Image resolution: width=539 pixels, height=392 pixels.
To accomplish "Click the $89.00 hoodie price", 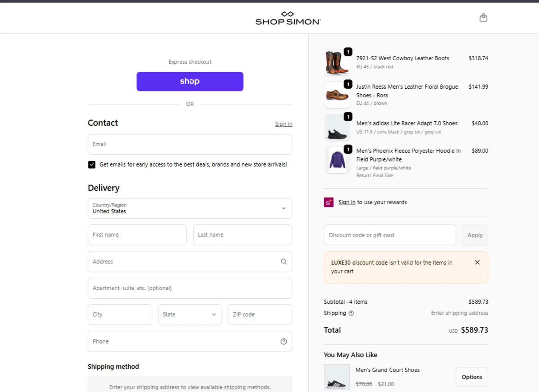I will pos(480,151).
